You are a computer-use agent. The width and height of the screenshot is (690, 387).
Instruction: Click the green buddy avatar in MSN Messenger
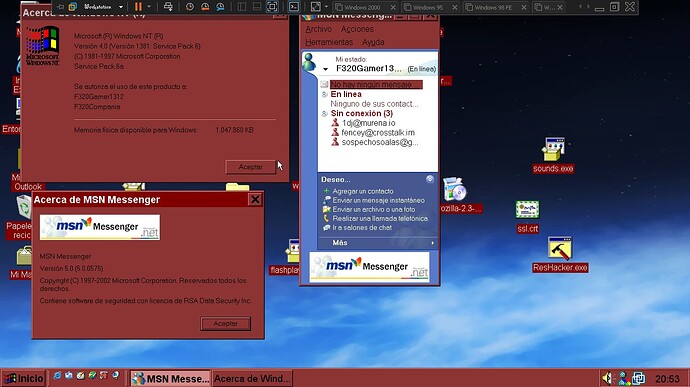click(x=309, y=62)
